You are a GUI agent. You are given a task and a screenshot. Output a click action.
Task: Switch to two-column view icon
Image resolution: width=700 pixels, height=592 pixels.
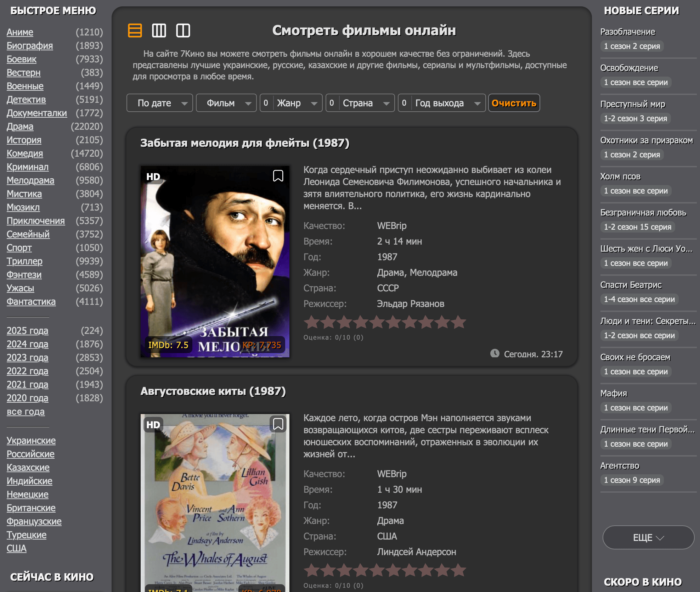tap(183, 30)
